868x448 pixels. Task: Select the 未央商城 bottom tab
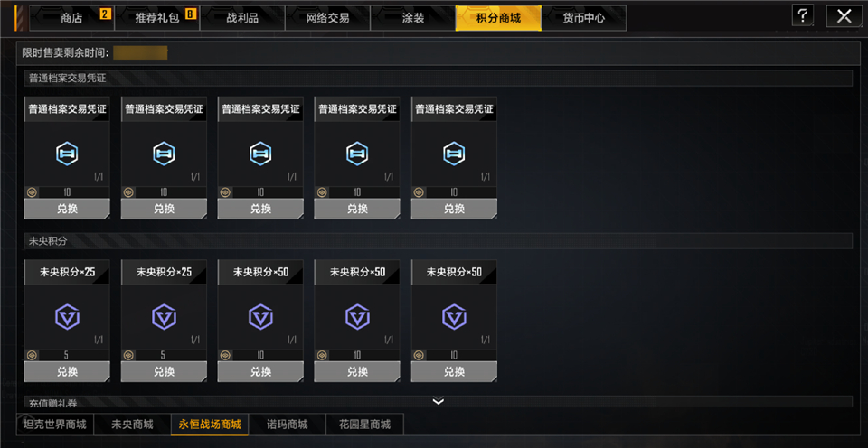pos(132,425)
